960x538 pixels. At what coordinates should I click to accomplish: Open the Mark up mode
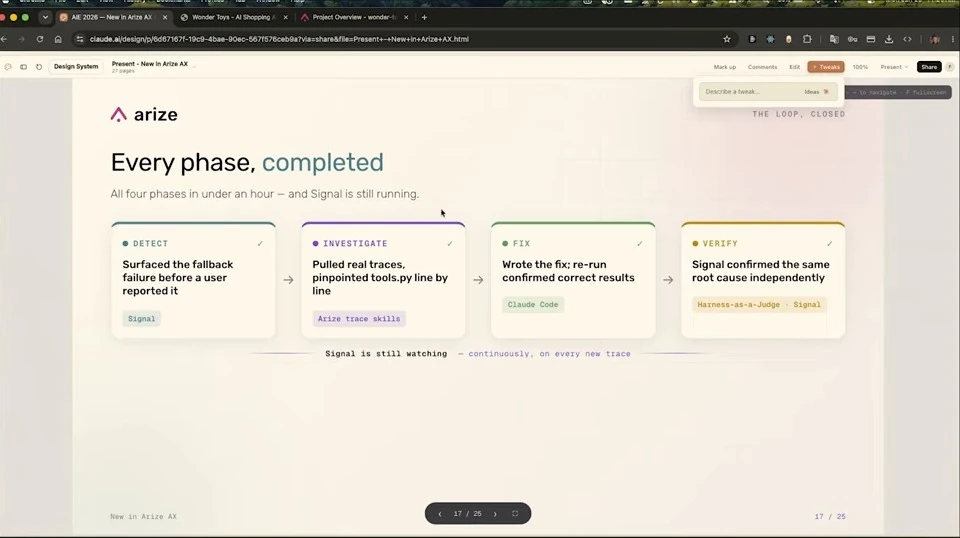[725, 67]
